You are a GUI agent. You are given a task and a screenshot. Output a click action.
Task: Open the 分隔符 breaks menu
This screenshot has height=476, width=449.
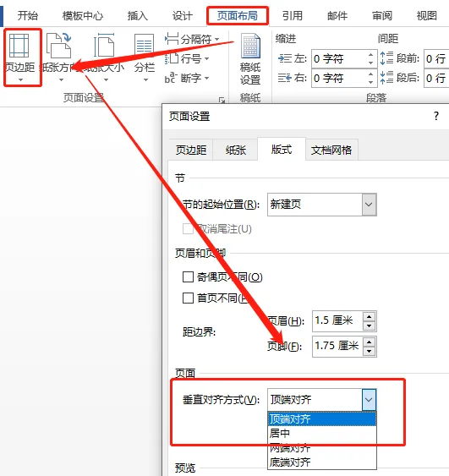coord(192,39)
